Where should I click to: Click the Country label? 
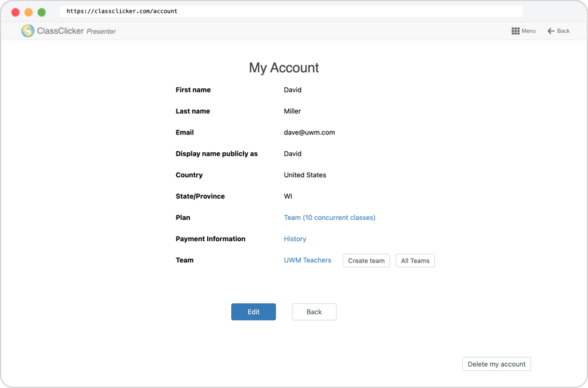tap(189, 175)
